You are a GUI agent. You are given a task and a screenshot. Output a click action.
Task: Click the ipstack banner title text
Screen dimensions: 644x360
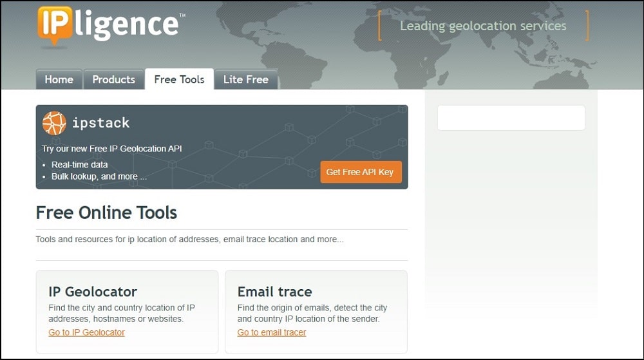101,123
